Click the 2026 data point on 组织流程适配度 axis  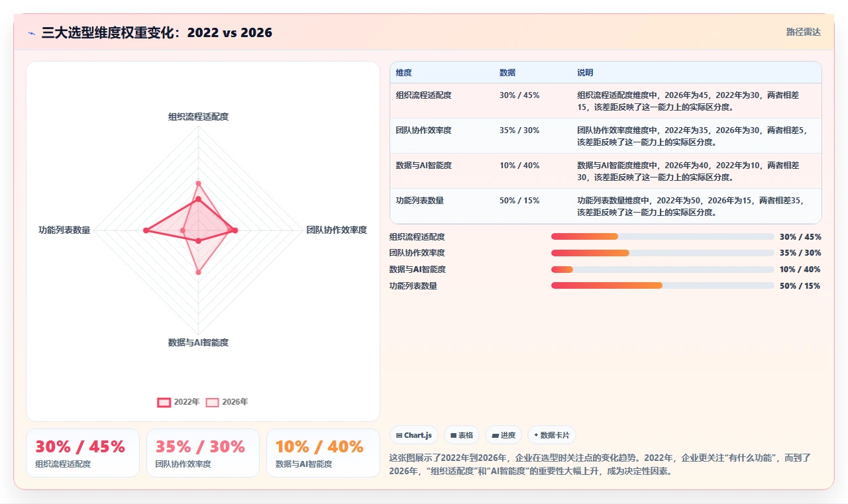pos(198,183)
